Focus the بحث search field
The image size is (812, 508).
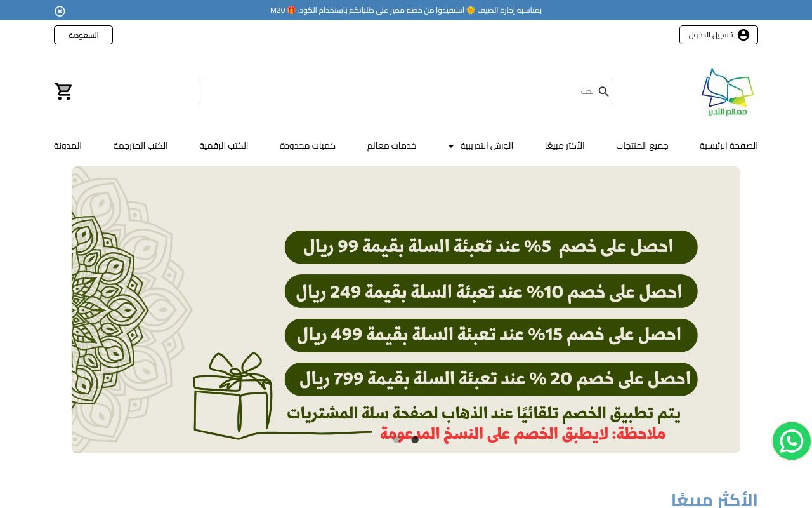(406, 91)
